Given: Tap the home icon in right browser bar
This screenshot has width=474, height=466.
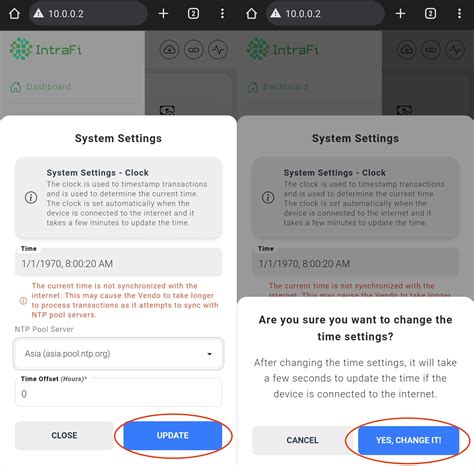Looking at the screenshot, I should (252, 14).
